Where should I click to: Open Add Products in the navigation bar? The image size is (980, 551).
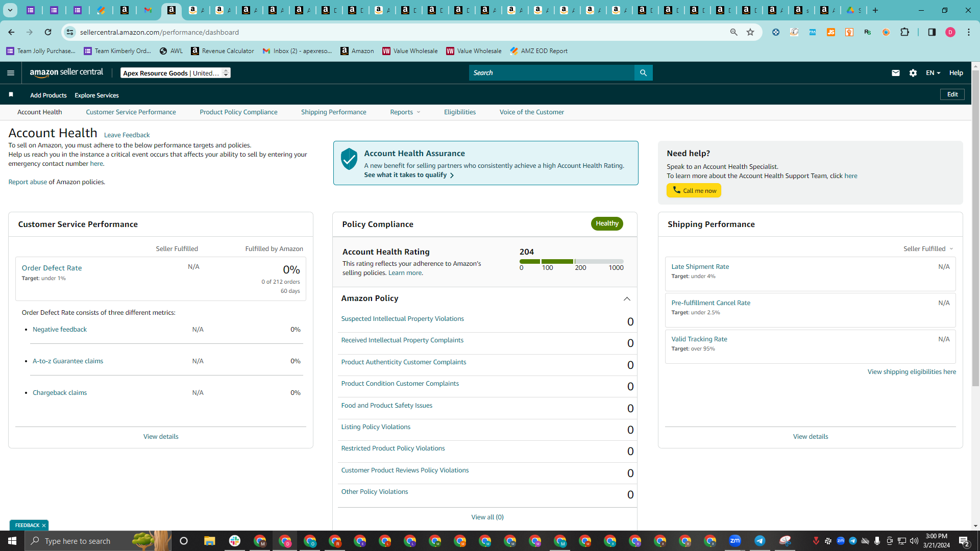[48, 95]
